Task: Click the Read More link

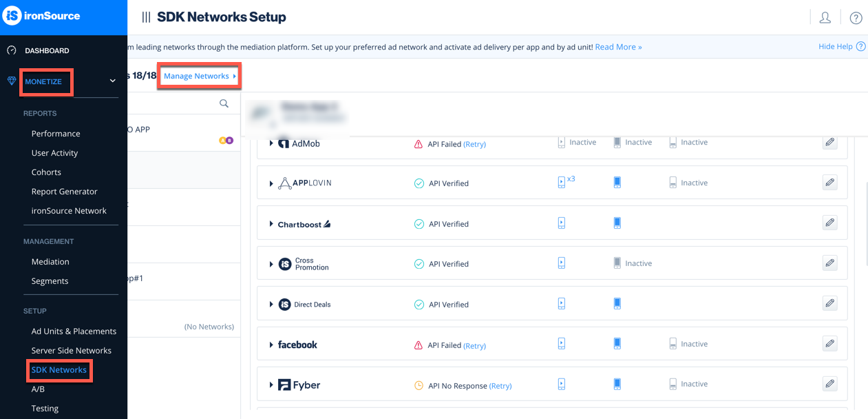Action: [618, 47]
